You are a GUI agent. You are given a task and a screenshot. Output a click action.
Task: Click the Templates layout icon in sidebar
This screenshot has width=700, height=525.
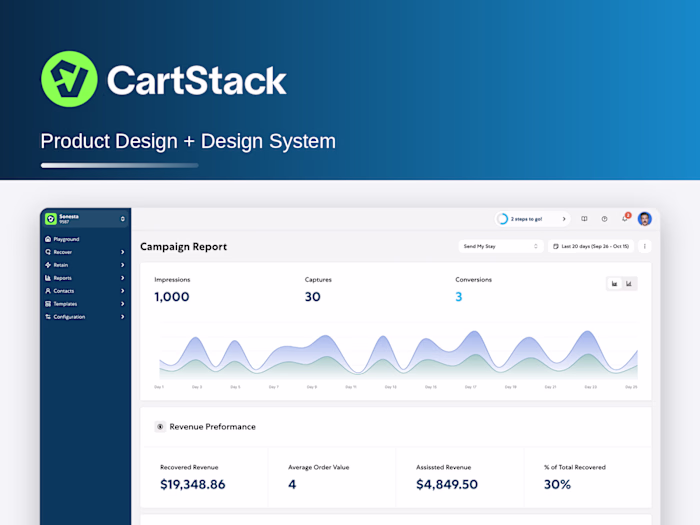tap(48, 304)
